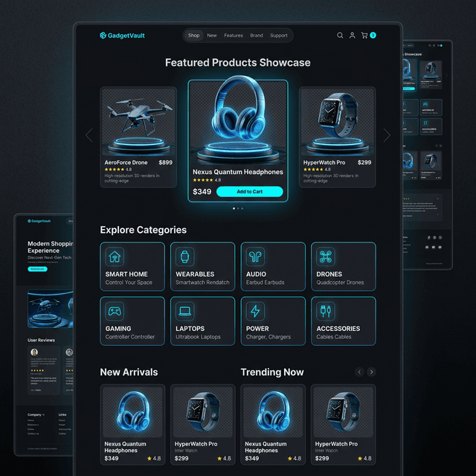476x476 pixels.
Task: Open the ACCESSORIES category label
Action: click(x=338, y=329)
